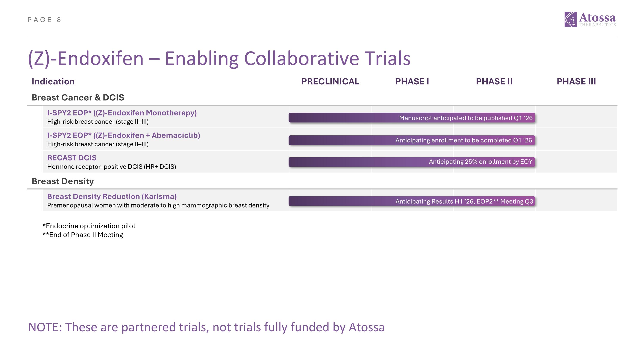Click the PAGE 8 label
Viewport: 644px width, 362px height.
(x=44, y=20)
